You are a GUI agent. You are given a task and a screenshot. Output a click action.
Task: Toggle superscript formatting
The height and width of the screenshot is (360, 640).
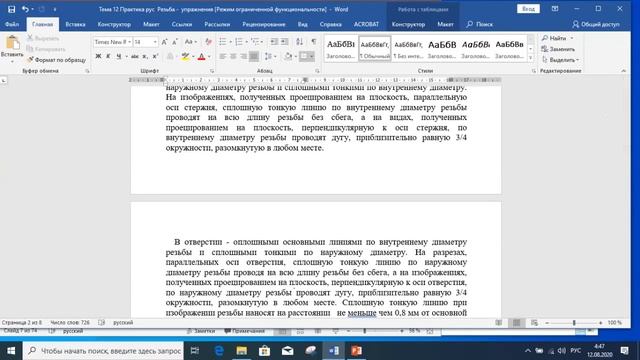tap(155, 56)
